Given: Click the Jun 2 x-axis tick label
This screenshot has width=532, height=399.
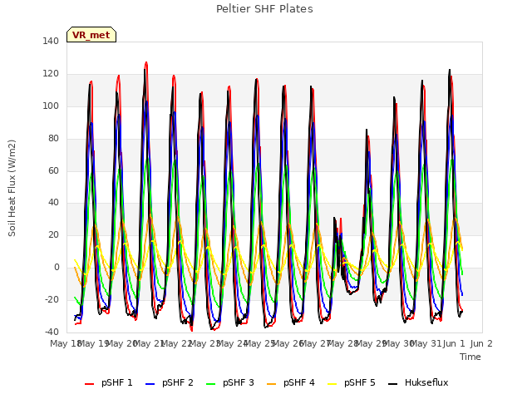Looking at the screenshot, I should point(481,343).
